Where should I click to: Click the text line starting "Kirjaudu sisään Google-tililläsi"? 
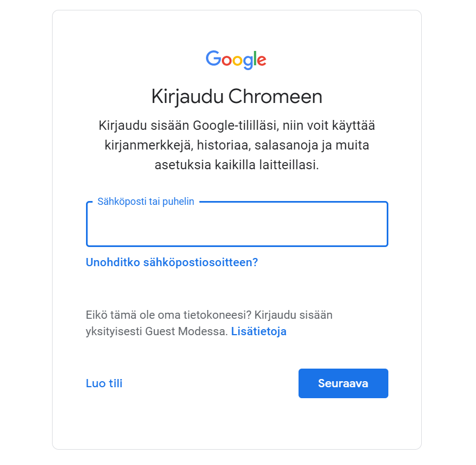tap(237, 125)
